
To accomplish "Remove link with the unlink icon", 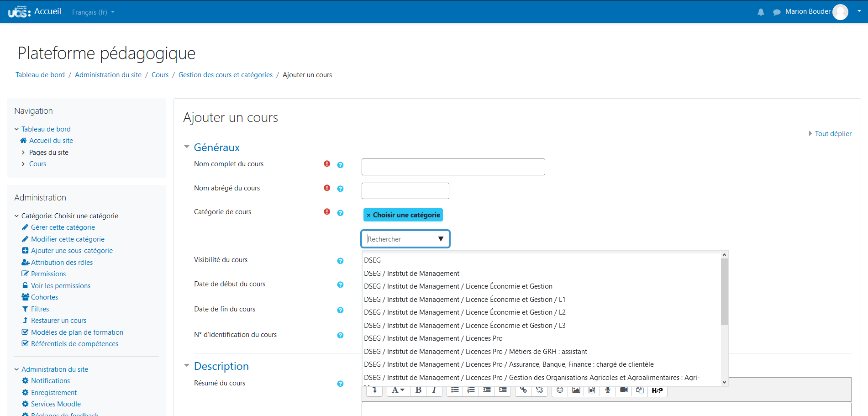I will (539, 390).
